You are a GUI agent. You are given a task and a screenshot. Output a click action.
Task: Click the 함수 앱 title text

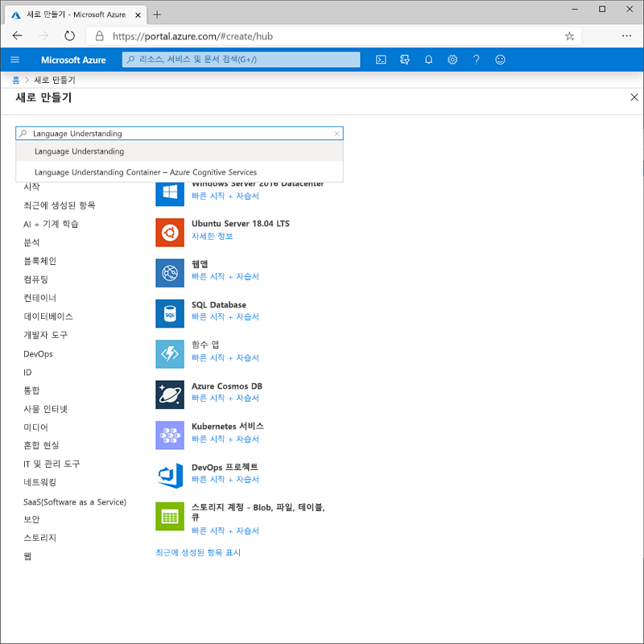tap(205, 345)
